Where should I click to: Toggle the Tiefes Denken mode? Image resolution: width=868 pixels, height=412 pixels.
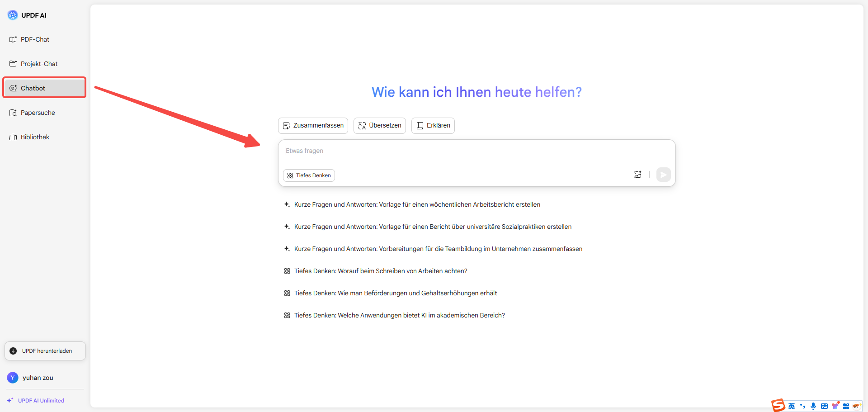[309, 175]
